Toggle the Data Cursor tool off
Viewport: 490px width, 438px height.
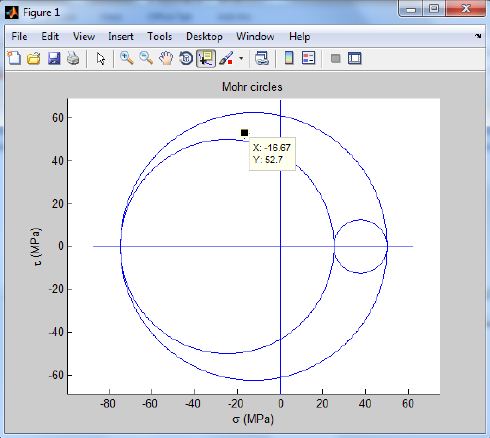tap(206, 59)
